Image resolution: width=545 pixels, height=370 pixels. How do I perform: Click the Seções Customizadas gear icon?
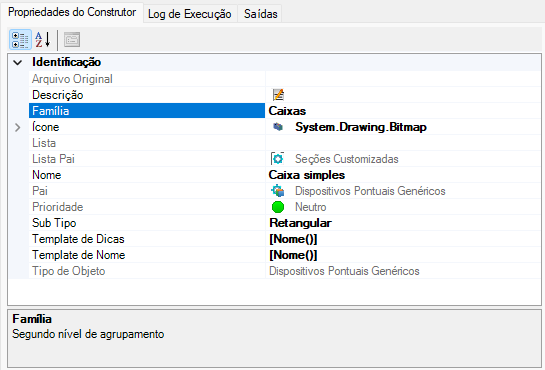click(277, 159)
